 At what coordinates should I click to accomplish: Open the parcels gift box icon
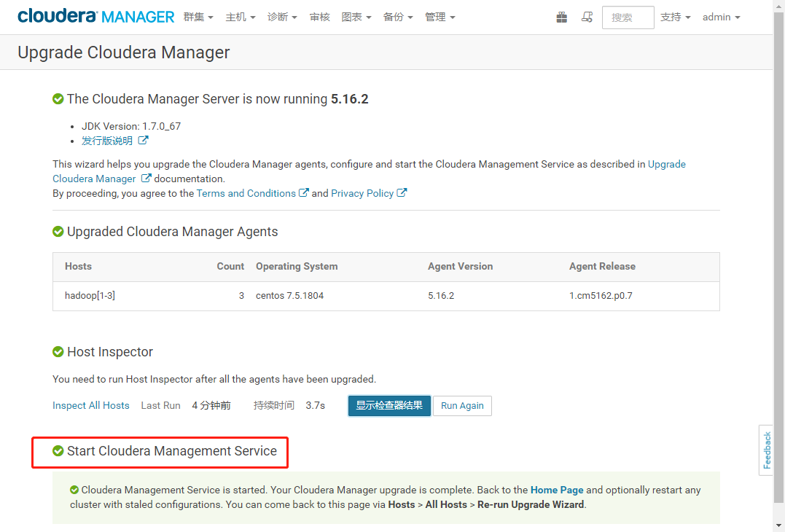pyautogui.click(x=562, y=17)
